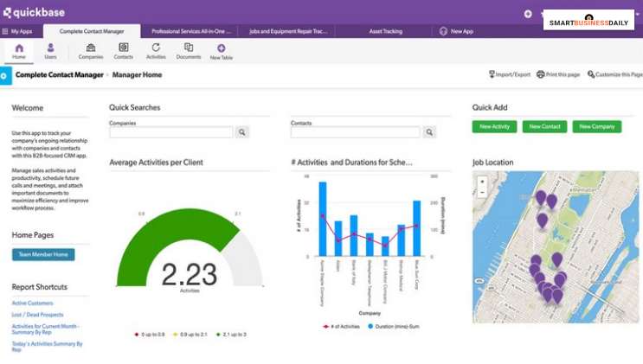Click the Job Location heading
643x364 pixels.
tap(492, 163)
